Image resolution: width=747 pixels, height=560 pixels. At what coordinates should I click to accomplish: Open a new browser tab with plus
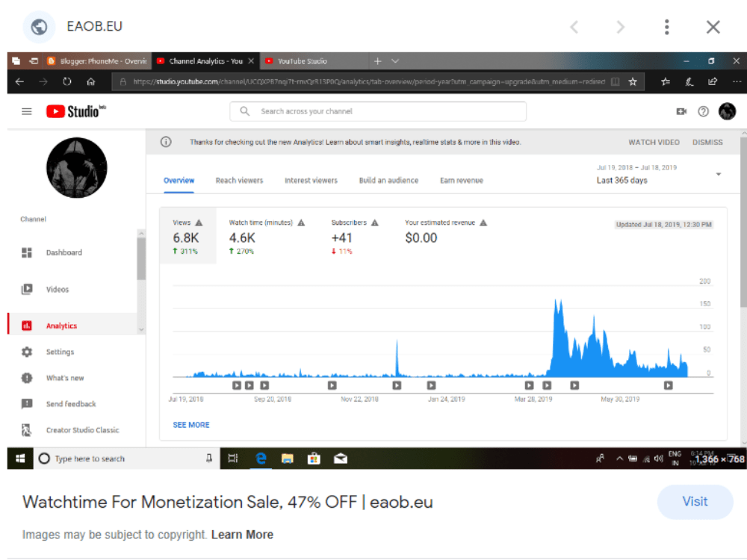(378, 61)
